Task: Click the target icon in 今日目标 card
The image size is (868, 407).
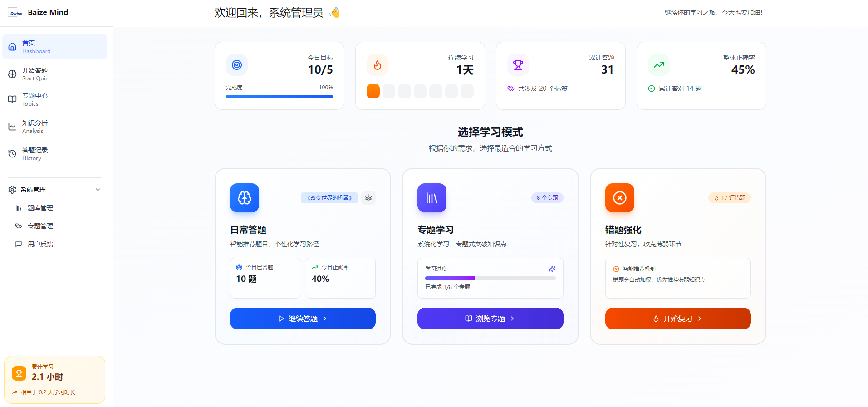Action: pos(237,65)
